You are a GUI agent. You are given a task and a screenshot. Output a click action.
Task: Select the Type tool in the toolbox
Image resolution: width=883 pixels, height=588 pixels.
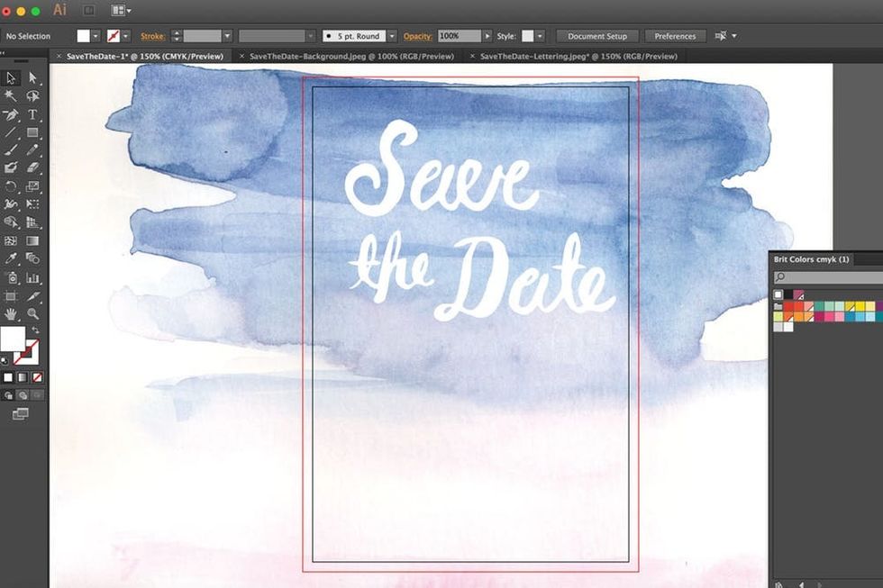pos(32,115)
